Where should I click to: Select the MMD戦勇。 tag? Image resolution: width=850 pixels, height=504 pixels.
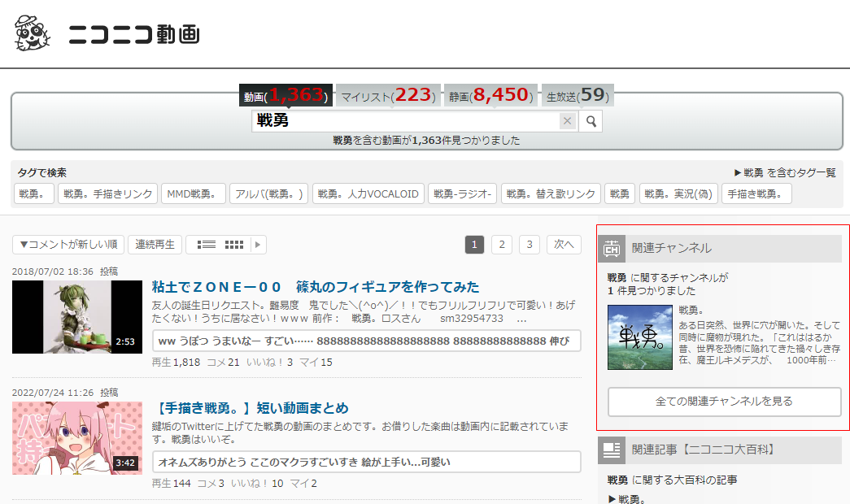(194, 193)
